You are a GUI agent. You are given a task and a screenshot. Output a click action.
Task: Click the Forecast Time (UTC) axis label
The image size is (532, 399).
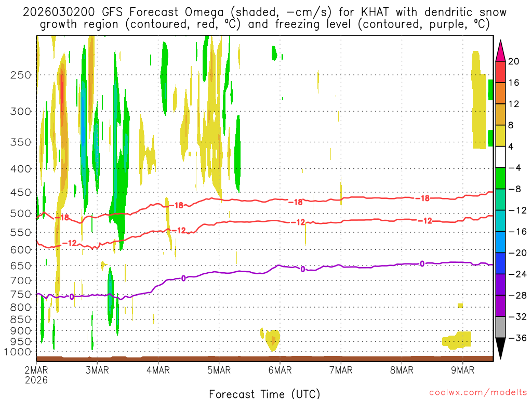[x=264, y=394]
